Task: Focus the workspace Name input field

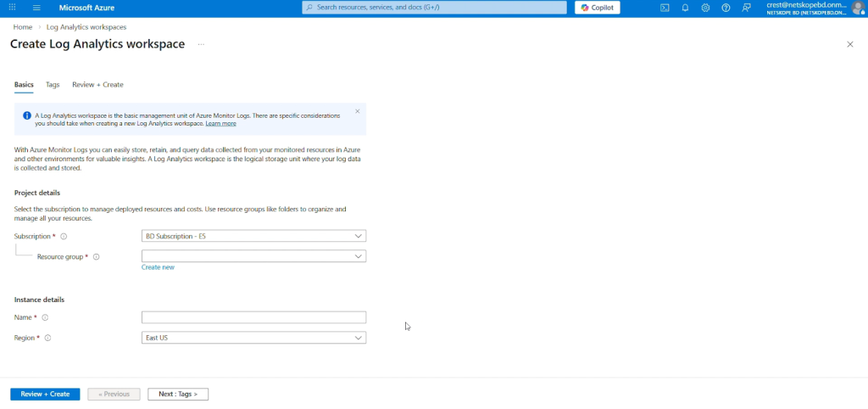Action: coord(253,317)
